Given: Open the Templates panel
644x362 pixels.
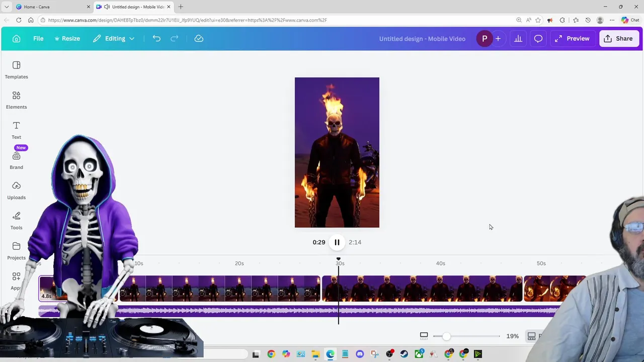Looking at the screenshot, I should pyautogui.click(x=16, y=70).
